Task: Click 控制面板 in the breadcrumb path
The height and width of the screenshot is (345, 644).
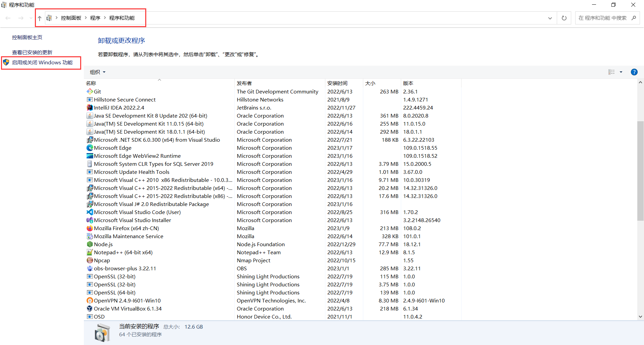Action: [71, 18]
